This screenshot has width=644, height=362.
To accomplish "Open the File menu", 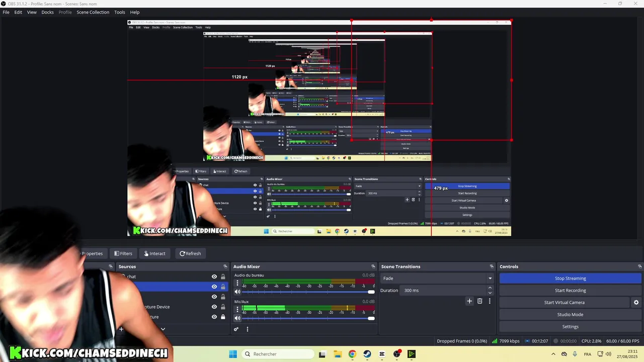I will tap(6, 12).
